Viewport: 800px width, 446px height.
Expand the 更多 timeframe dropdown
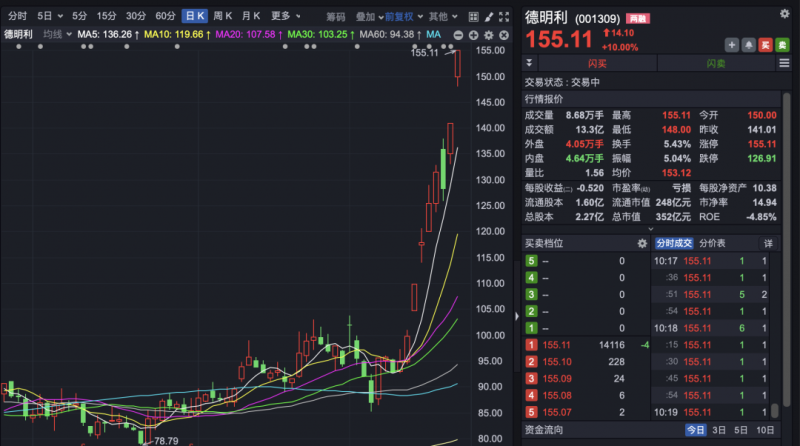point(286,17)
